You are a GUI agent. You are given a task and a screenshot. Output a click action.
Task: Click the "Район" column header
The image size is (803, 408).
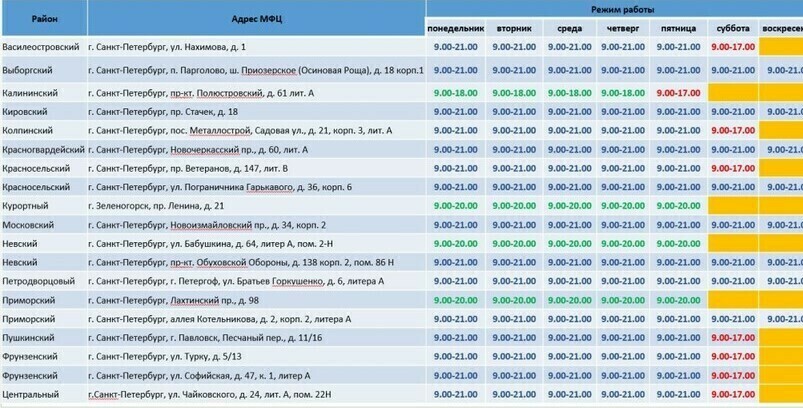pyautogui.click(x=43, y=19)
